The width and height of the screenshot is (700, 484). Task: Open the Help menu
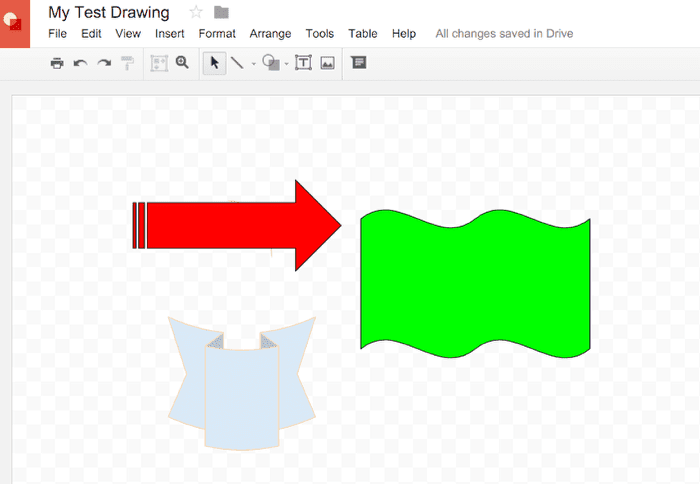click(404, 33)
